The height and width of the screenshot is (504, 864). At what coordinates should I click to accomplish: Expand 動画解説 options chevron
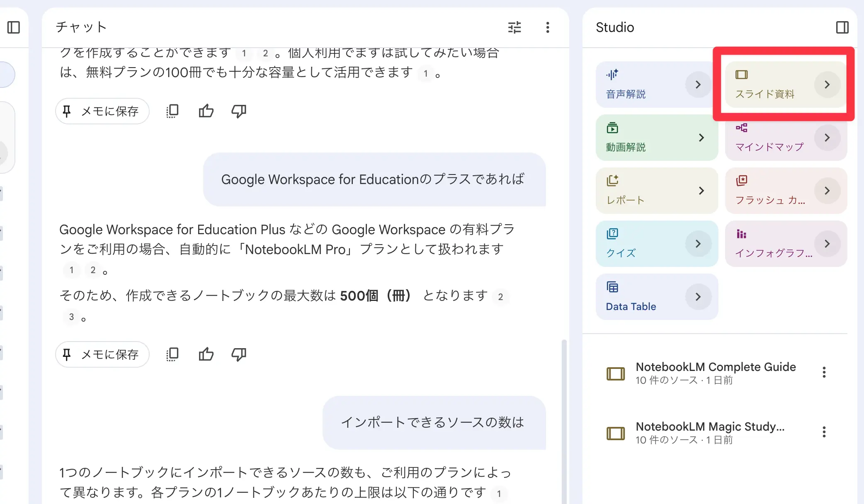click(701, 138)
